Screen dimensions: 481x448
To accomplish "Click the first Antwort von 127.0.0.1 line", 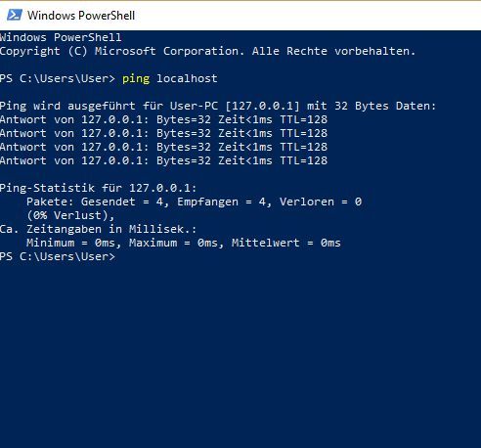I will [x=163, y=119].
